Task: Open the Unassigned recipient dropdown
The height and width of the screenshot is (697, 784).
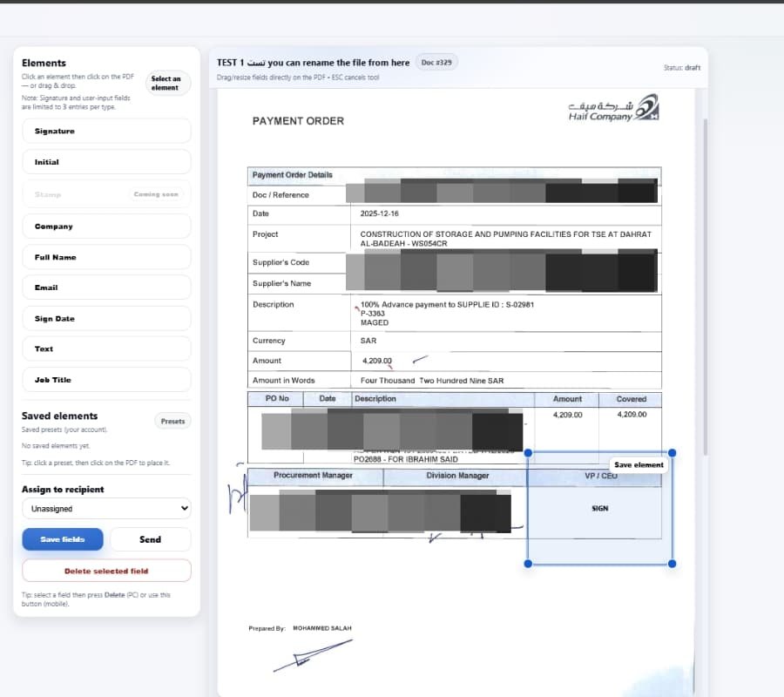Action: coord(106,508)
